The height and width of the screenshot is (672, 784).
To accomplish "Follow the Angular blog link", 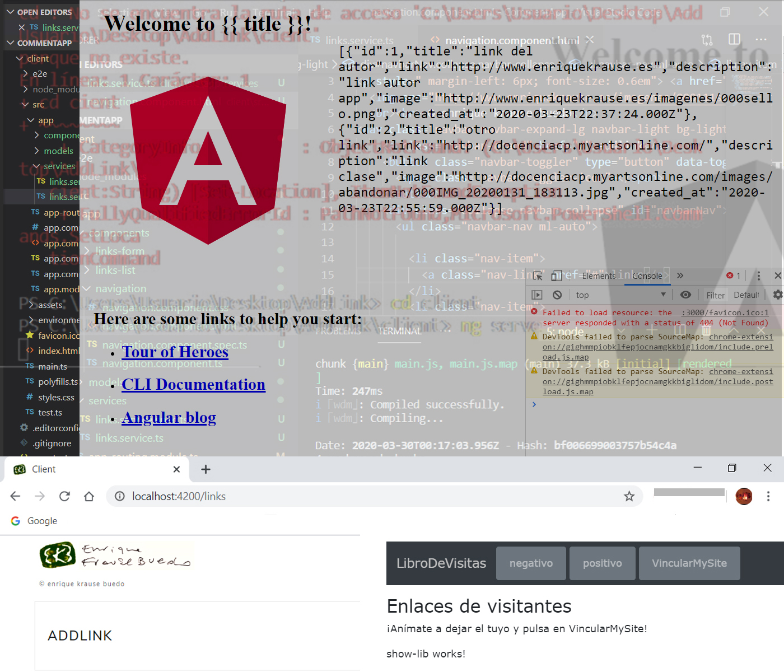I will pyautogui.click(x=169, y=417).
